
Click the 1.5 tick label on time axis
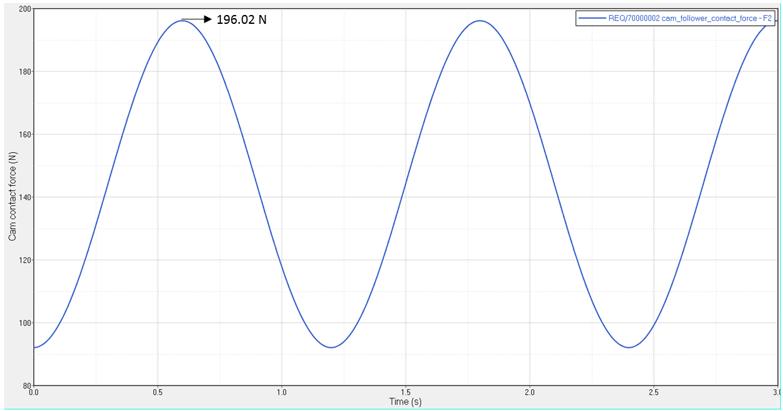click(x=406, y=392)
